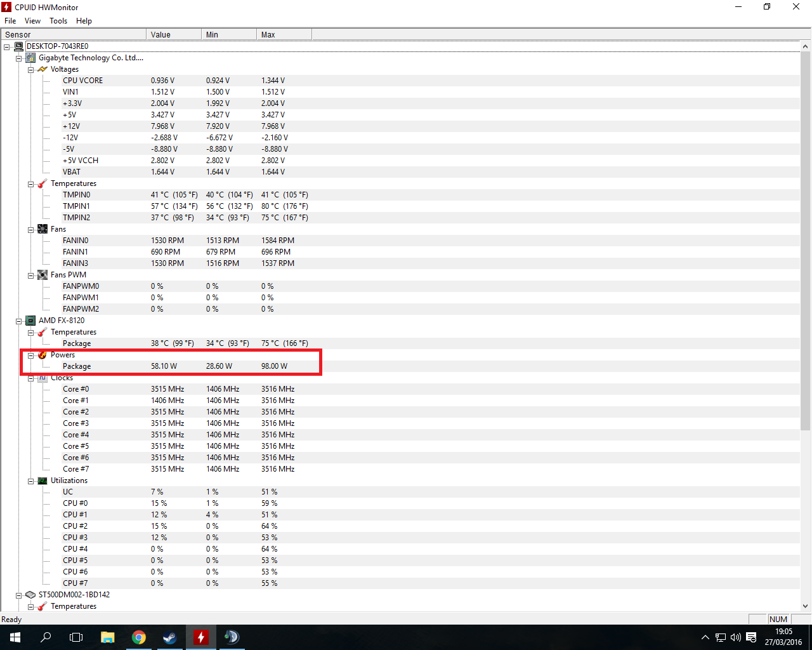Click the AMD FX-8120 processor icon

30,321
